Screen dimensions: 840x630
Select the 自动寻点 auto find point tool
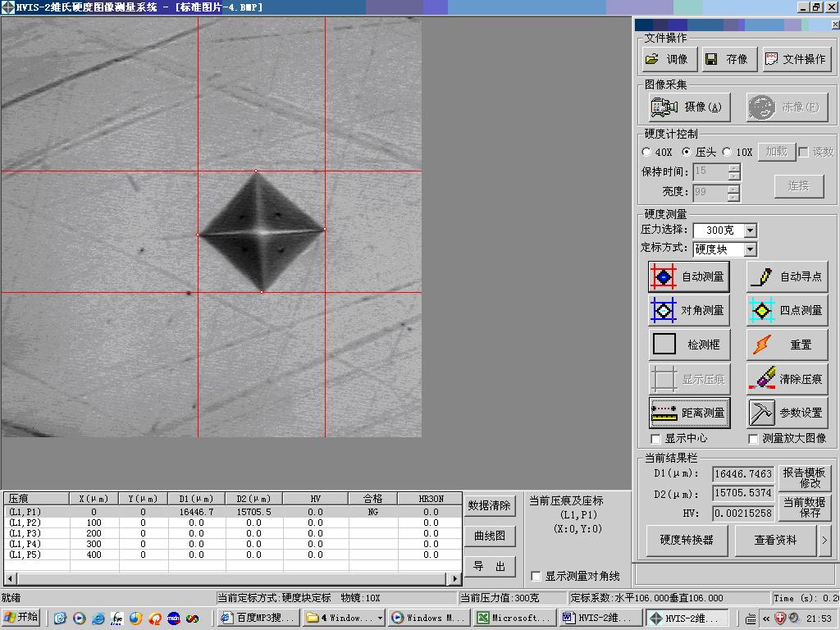click(x=786, y=277)
